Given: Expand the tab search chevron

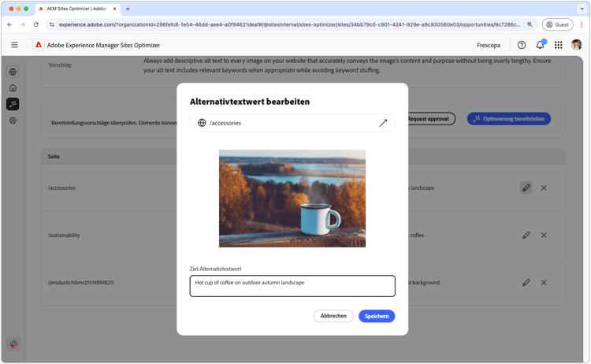Looking at the screenshot, I should (582, 9).
